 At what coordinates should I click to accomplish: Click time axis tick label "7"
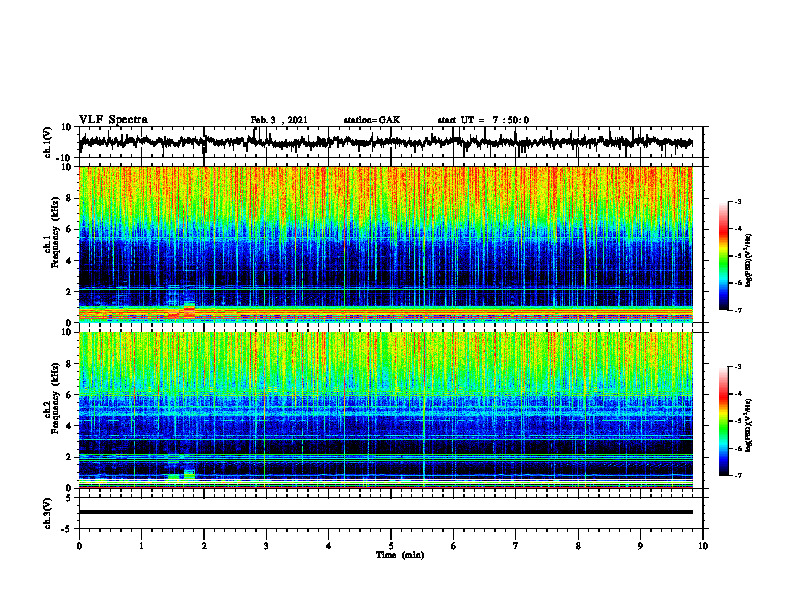516,546
